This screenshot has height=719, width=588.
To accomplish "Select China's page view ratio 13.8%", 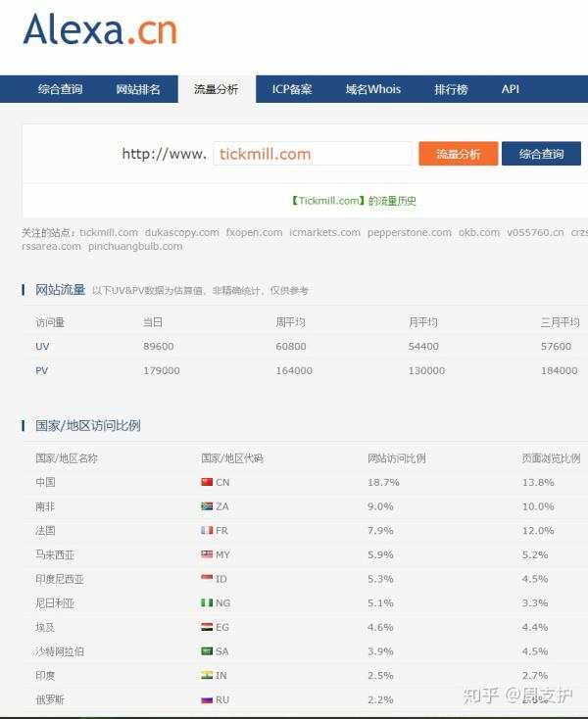I will pyautogui.click(x=538, y=482).
